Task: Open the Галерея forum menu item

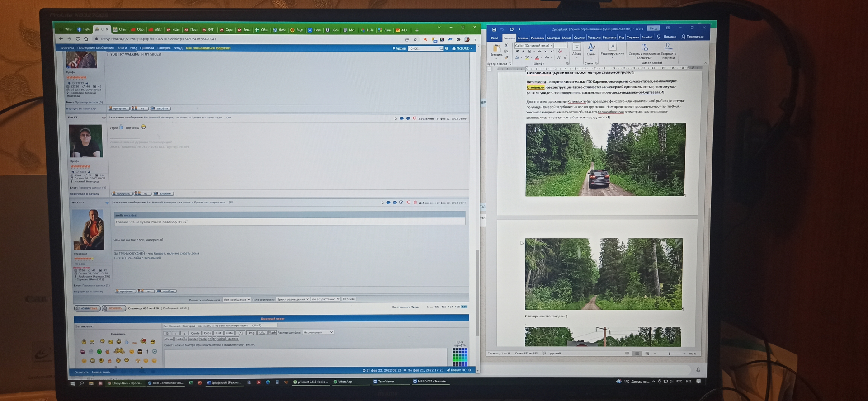Action: click(x=164, y=48)
